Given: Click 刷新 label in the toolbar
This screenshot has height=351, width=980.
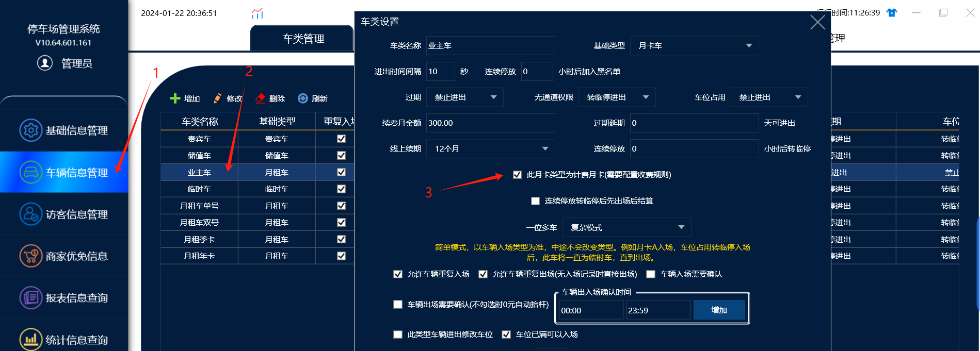Looking at the screenshot, I should pos(320,98).
